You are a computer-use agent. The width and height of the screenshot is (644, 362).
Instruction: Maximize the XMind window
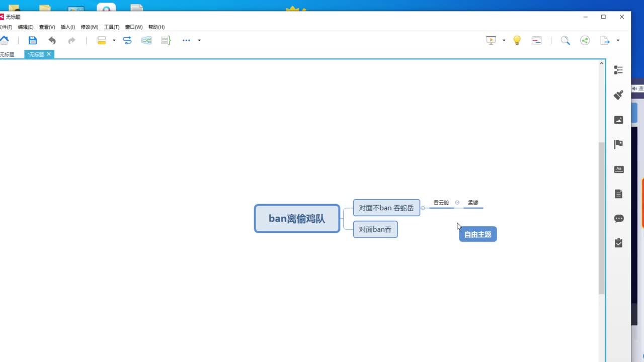pyautogui.click(x=603, y=17)
